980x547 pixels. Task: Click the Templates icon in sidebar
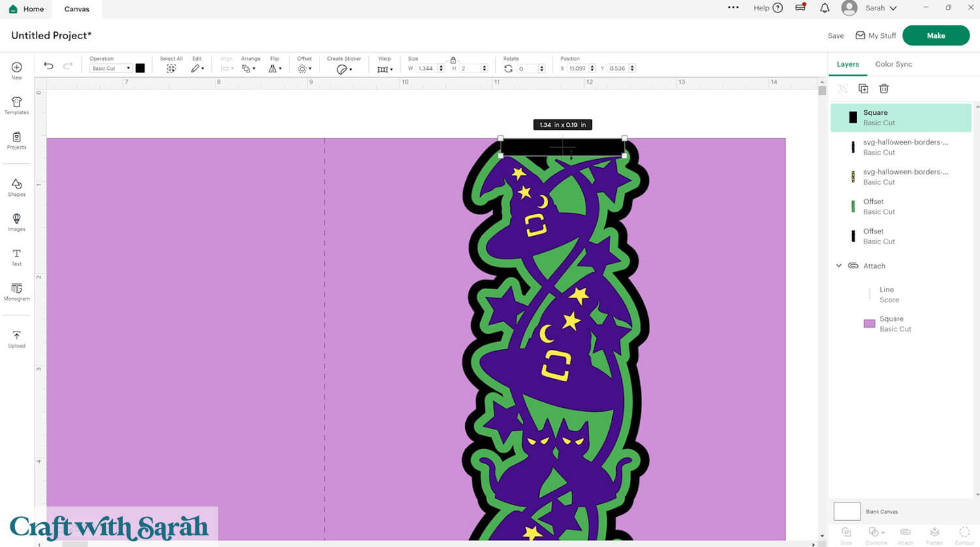16,105
